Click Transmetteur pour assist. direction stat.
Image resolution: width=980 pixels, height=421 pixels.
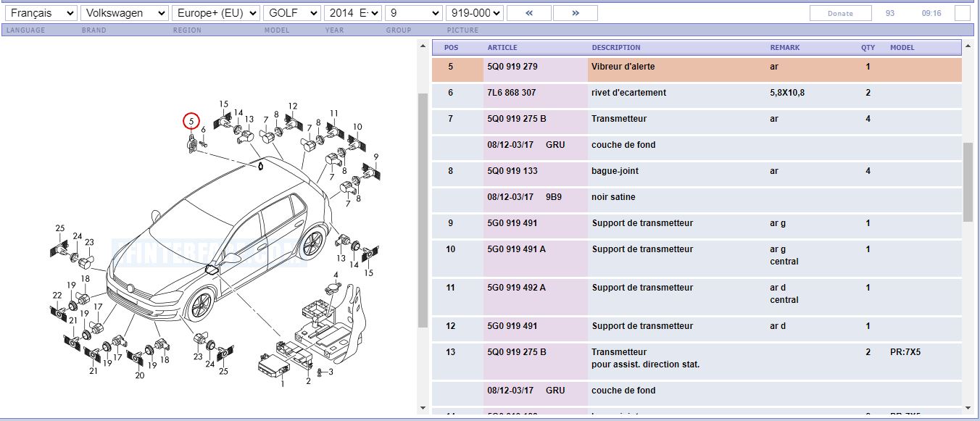coord(646,359)
